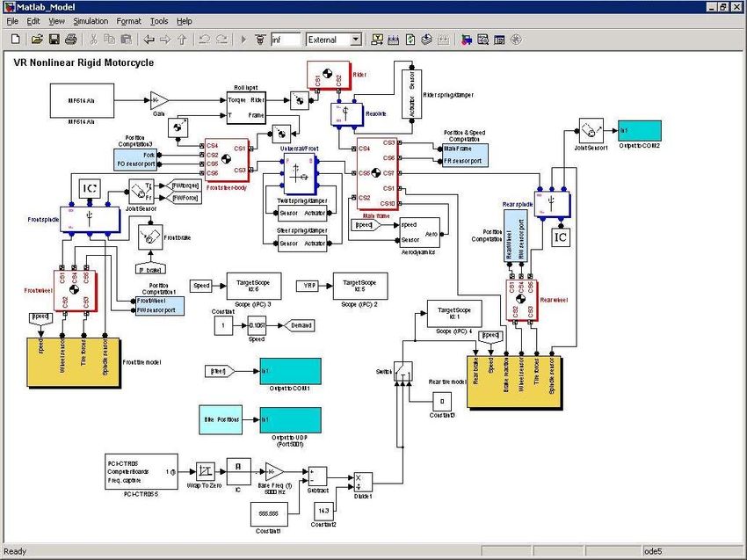Screen dimensions: 747x560
Task: Select the Output to COM1 block
Action: [x=290, y=371]
